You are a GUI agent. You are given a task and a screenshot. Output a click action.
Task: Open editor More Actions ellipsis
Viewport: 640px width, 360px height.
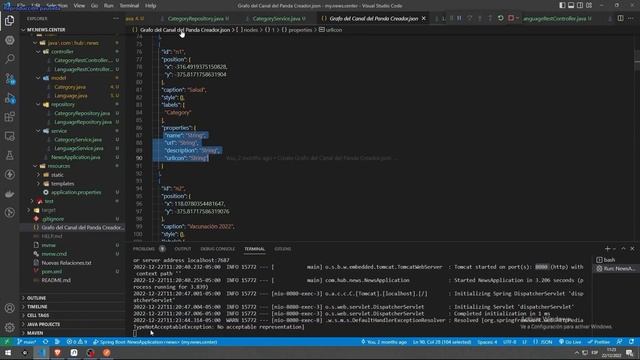tap(631, 18)
